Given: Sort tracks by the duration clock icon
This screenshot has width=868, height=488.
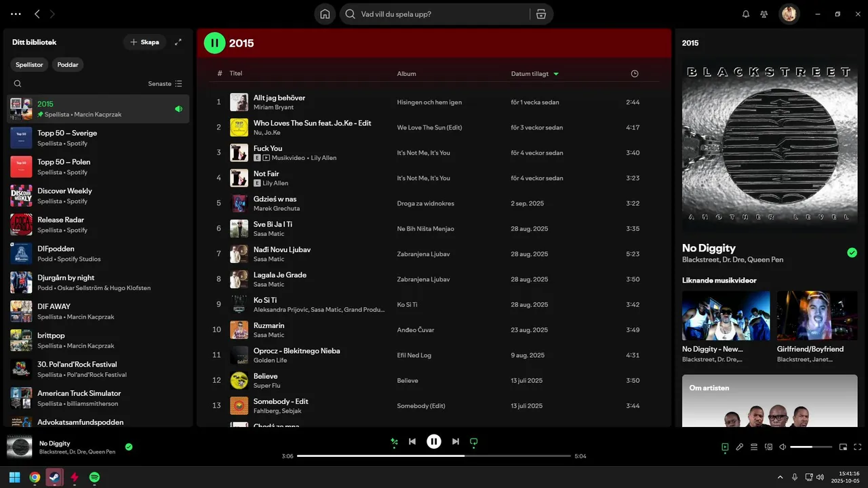Looking at the screenshot, I should (x=635, y=73).
